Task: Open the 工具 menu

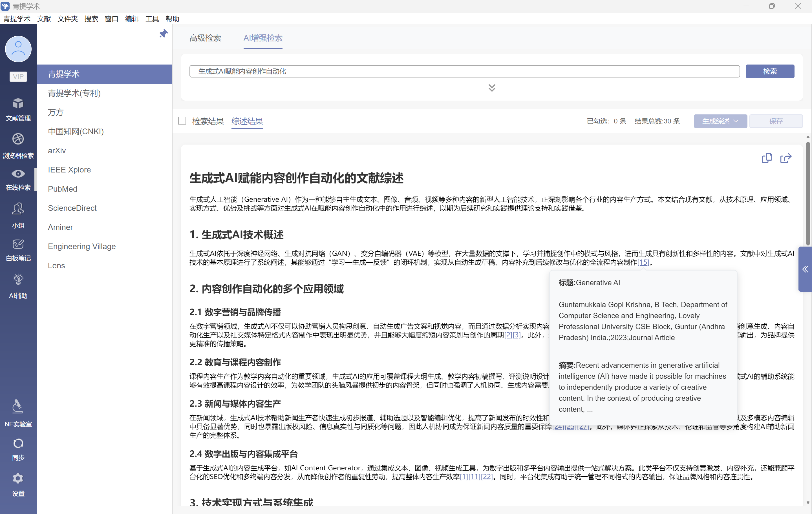Action: pyautogui.click(x=152, y=19)
